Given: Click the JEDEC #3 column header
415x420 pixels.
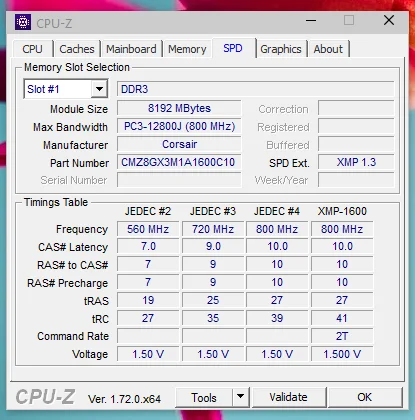Looking at the screenshot, I should tap(213, 211).
